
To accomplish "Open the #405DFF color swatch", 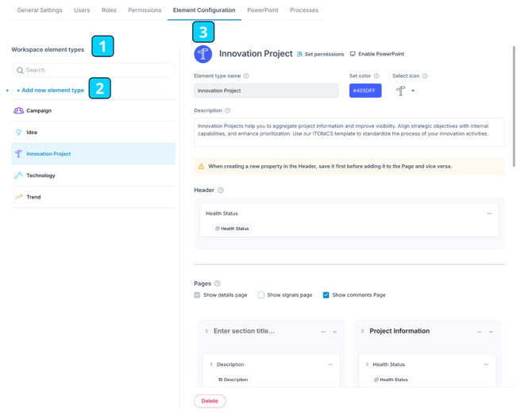I will point(365,91).
